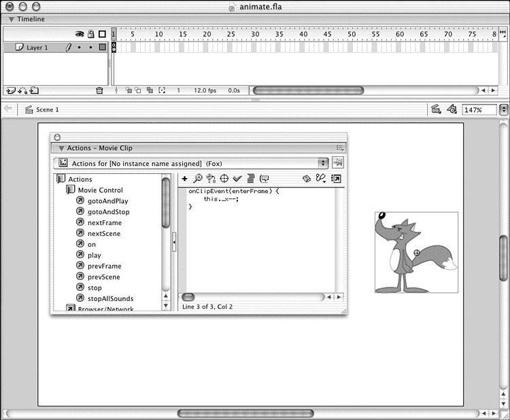510x420 pixels.
Task: Click the Show/Hide All Layers eye icon
Action: 80,34
